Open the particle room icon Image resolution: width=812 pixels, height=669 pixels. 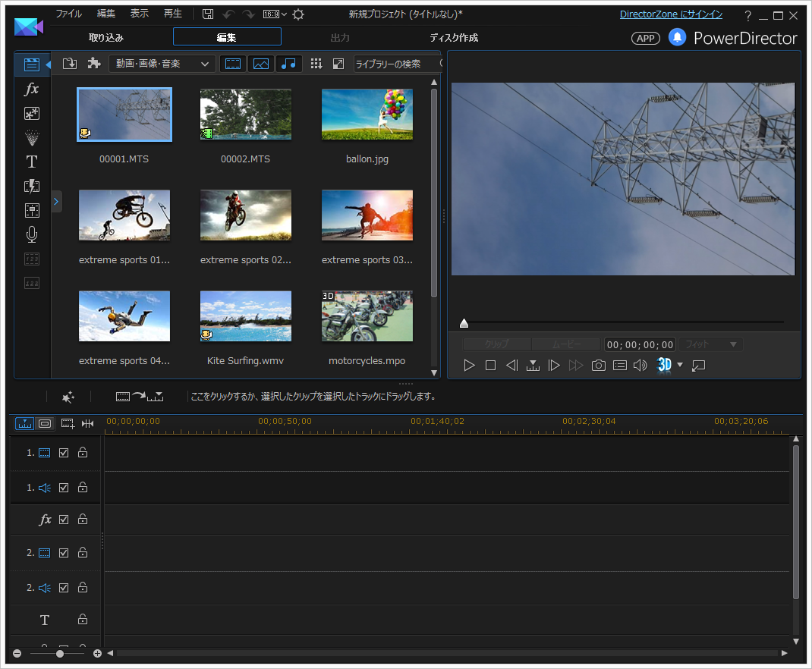31,137
